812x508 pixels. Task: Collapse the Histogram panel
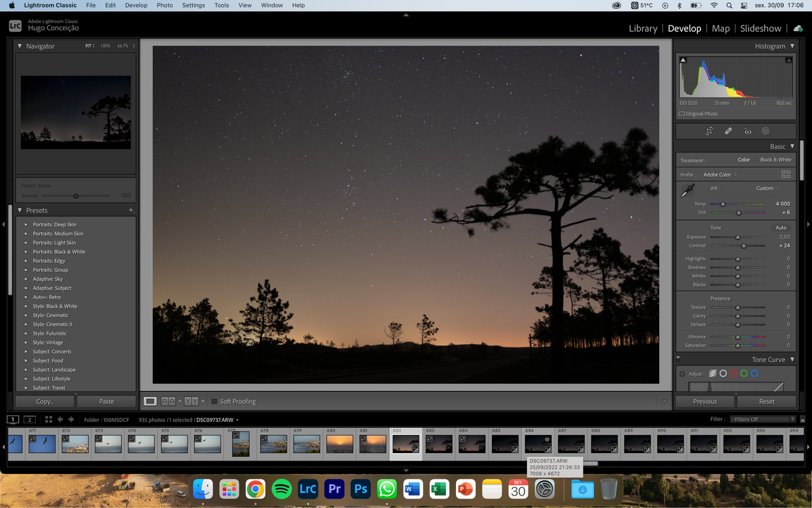(x=792, y=46)
